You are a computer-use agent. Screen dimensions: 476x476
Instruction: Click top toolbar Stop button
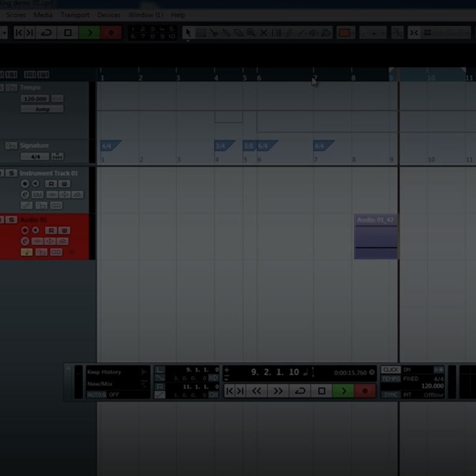pos(68,33)
